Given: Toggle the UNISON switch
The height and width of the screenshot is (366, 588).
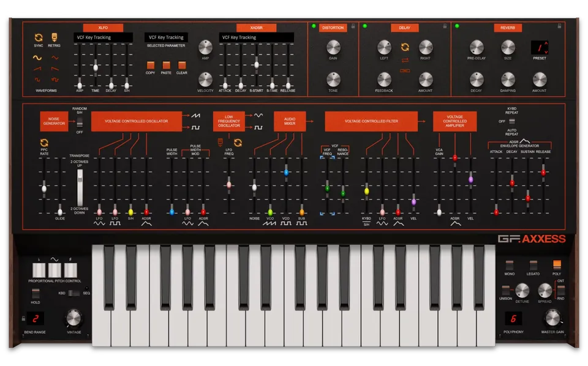Looking at the screenshot, I should click(x=505, y=290).
